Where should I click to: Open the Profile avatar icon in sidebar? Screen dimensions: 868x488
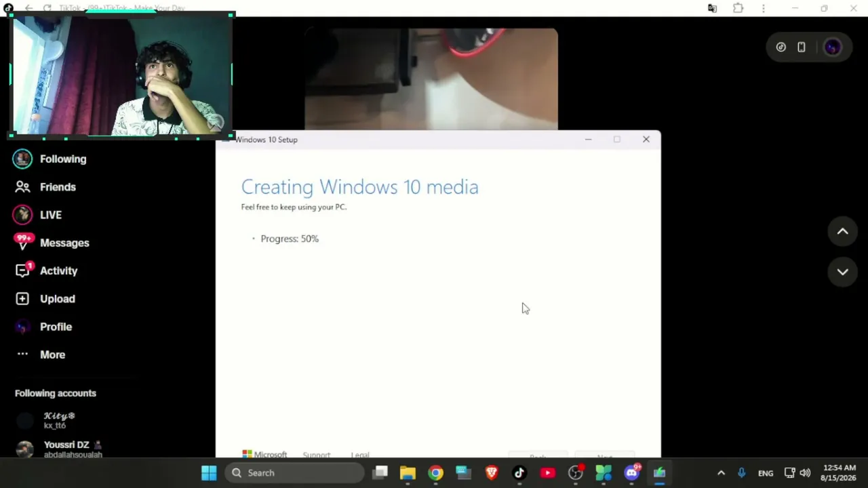tap(22, 327)
